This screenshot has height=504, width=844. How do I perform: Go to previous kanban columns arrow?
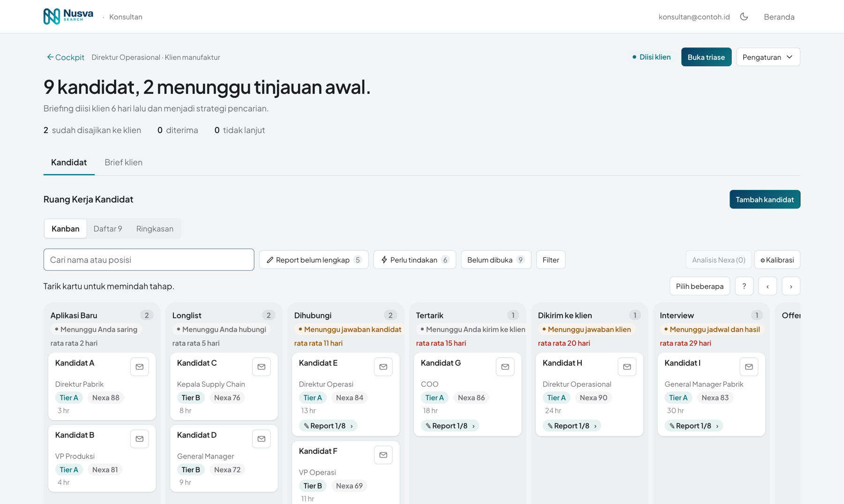[768, 286]
